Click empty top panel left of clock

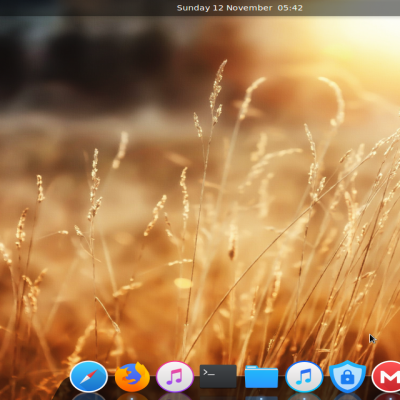[x=87, y=8]
